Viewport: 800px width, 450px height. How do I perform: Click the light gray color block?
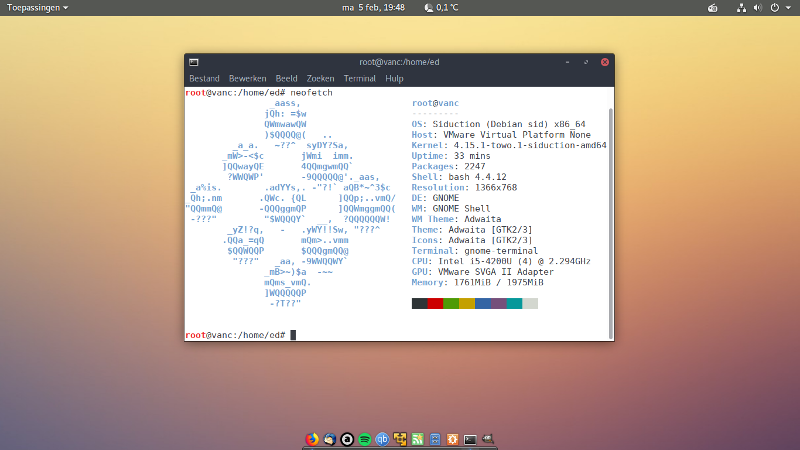pyautogui.click(x=530, y=304)
